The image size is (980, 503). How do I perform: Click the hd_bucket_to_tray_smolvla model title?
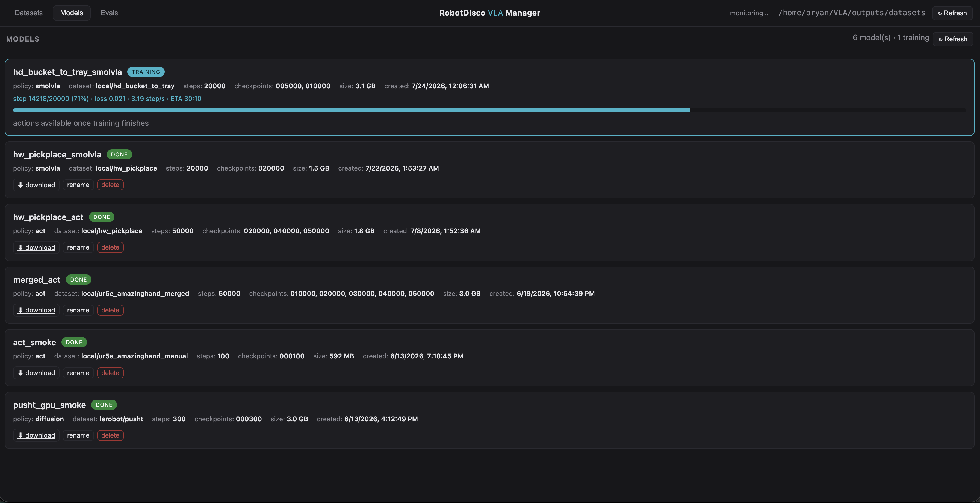(x=67, y=72)
